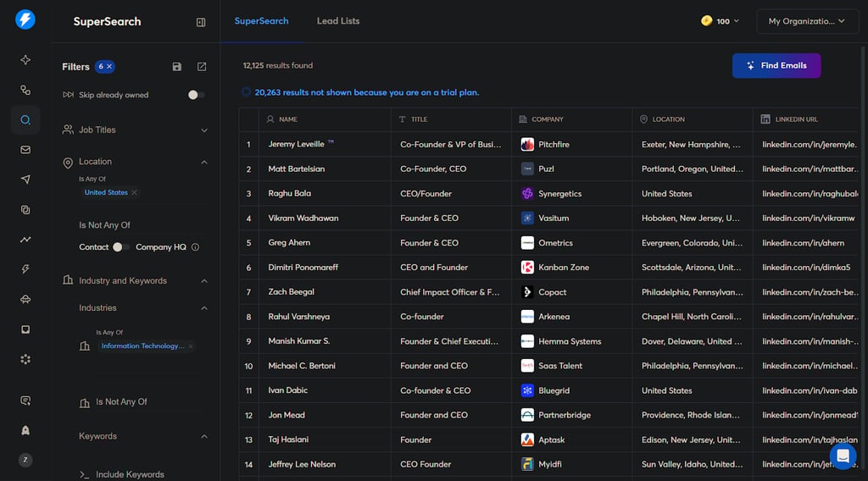The image size is (868, 481).
Task: Open the paper plane campaigns sidebar icon
Action: tap(25, 180)
